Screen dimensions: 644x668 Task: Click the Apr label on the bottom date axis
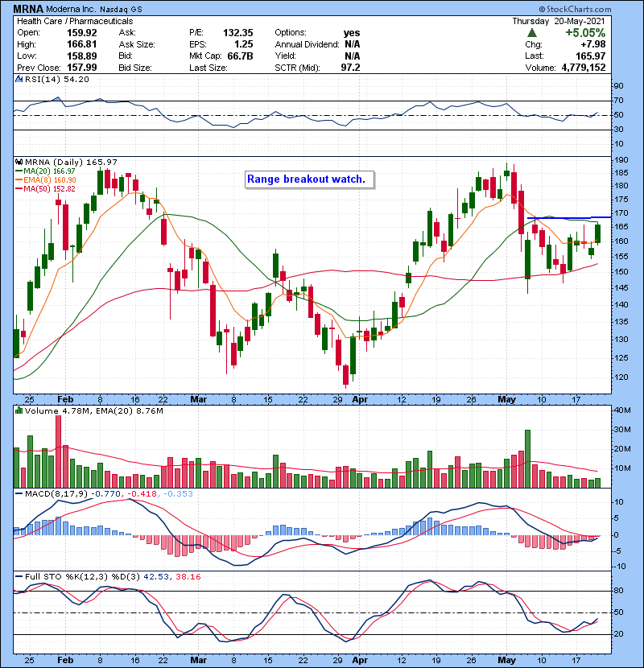pyautogui.click(x=360, y=660)
